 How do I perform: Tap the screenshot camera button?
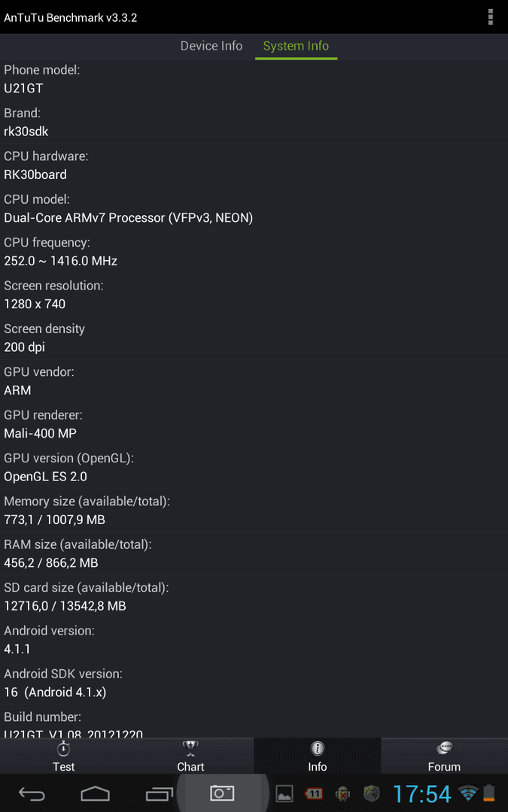pyautogui.click(x=222, y=793)
